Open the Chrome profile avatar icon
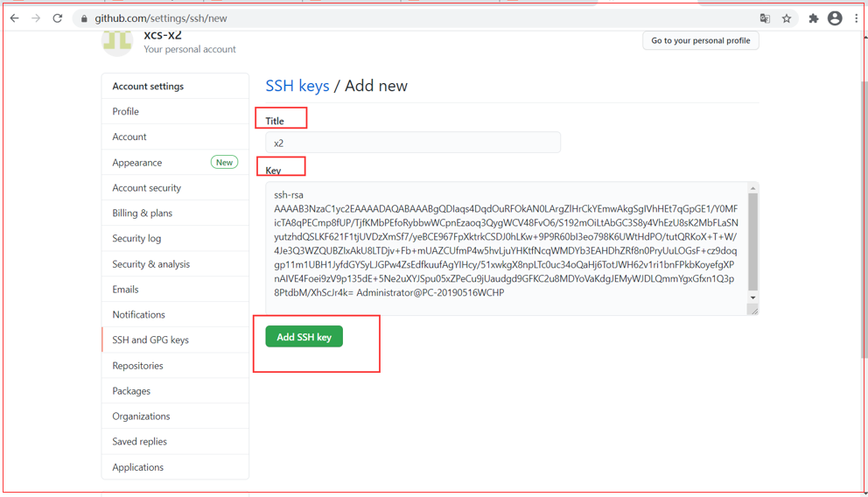Viewport: 868px width, 497px height. click(x=835, y=18)
